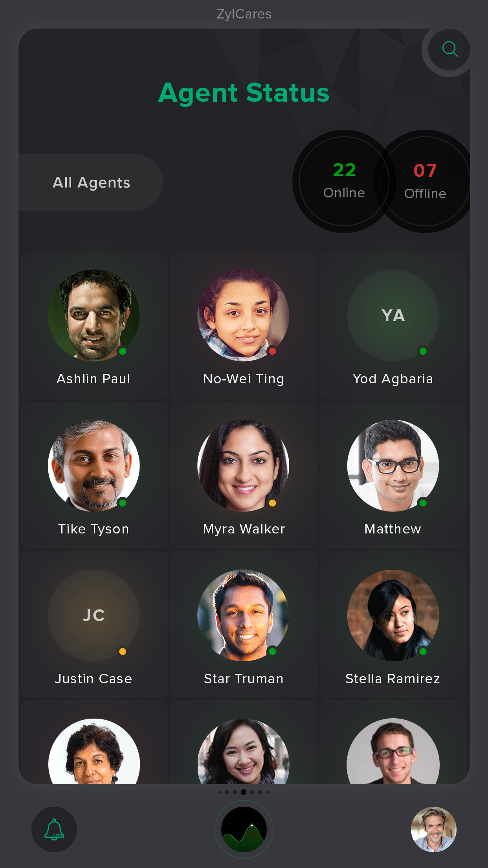Click the Matthew name label
Screen dimensions: 488x868
tap(393, 529)
